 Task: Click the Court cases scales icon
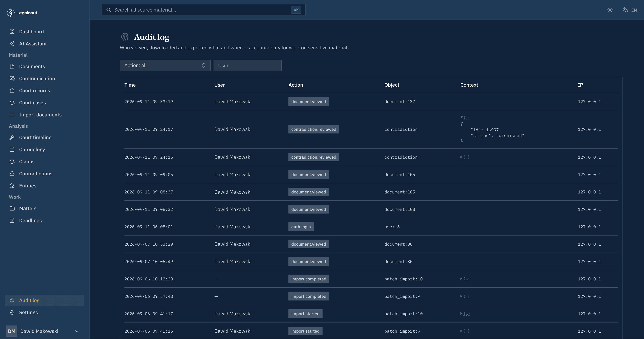12,103
